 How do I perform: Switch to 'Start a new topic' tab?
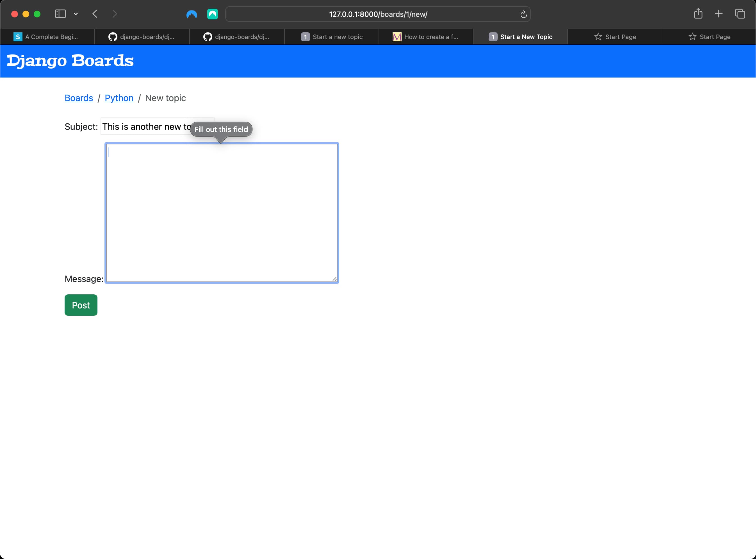331,37
